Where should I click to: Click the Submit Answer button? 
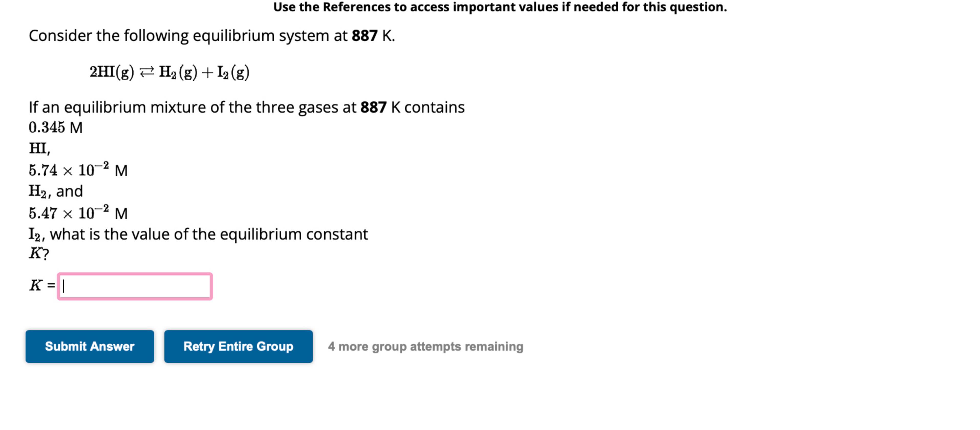click(90, 346)
